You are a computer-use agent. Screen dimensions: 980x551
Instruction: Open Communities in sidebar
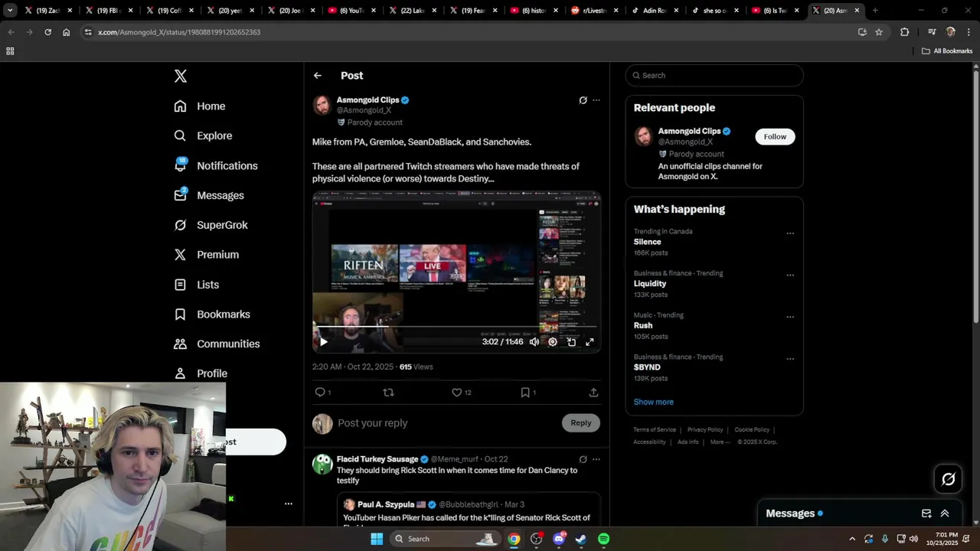217,344
